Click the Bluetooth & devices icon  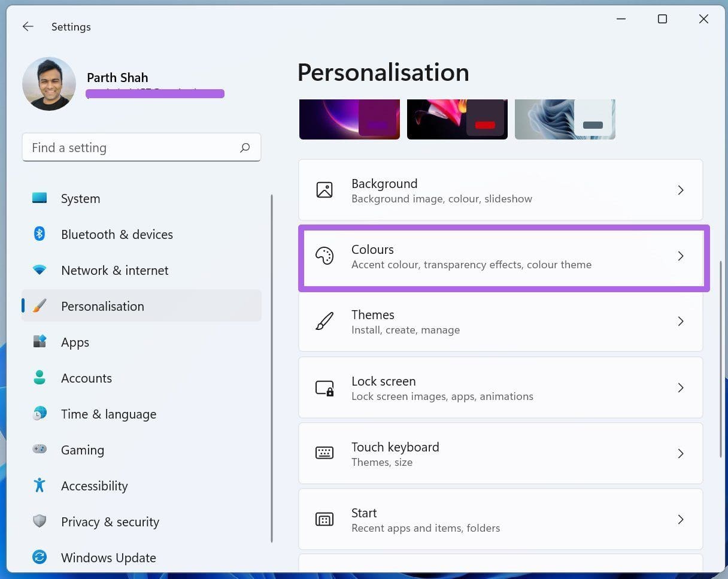tap(40, 234)
